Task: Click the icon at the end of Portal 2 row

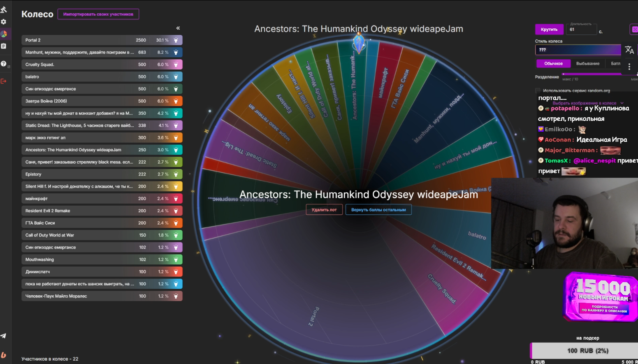Action: tap(176, 40)
